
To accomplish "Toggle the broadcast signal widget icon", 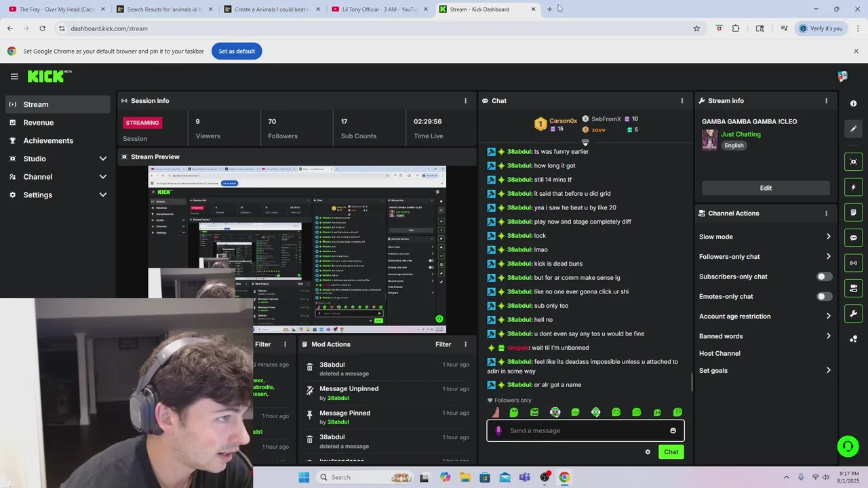I will 853,263.
